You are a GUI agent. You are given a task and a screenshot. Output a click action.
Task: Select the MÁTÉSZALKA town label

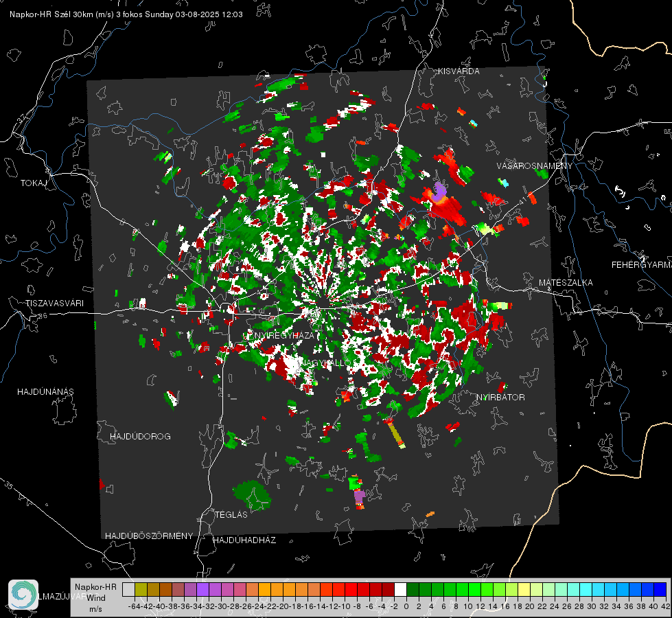tap(566, 283)
